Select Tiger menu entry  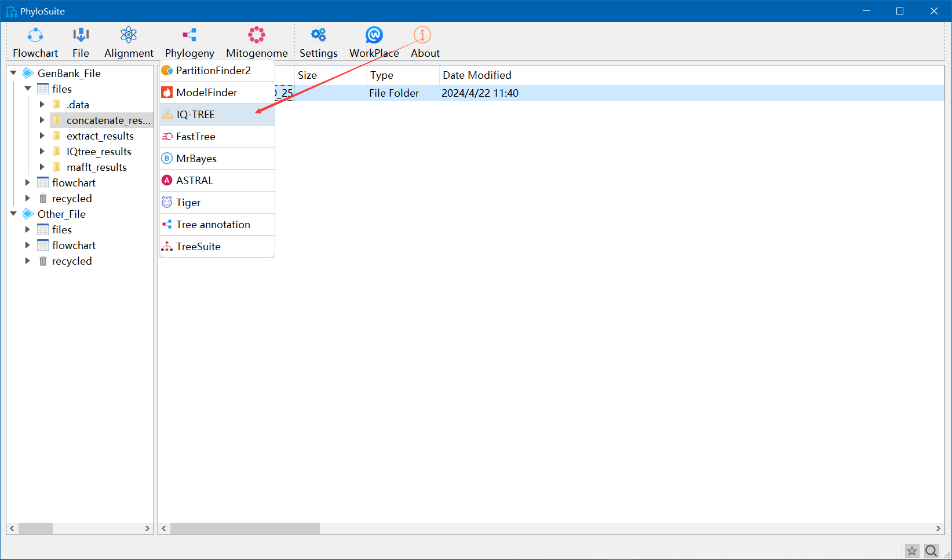(x=217, y=203)
